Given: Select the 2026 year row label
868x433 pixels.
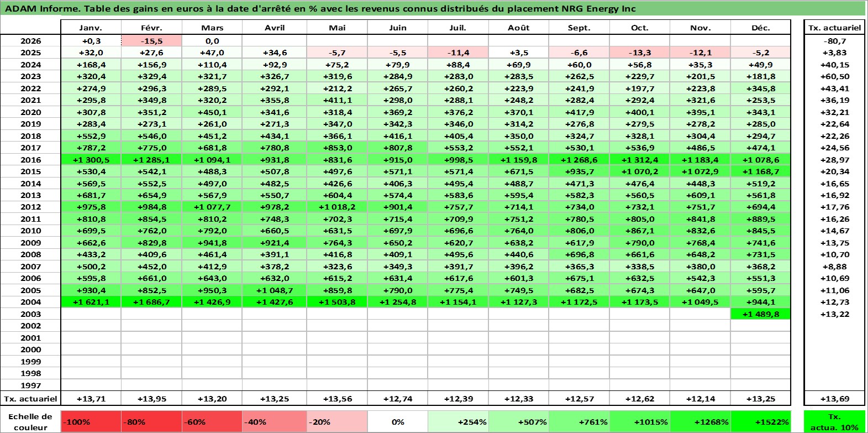Looking at the screenshot, I should tap(30, 41).
